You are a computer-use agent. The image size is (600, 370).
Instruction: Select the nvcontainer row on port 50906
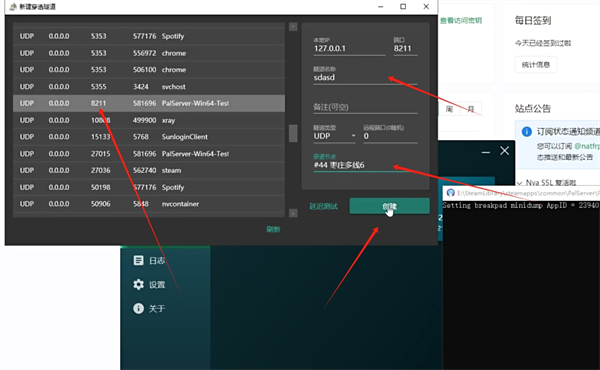coord(149,204)
